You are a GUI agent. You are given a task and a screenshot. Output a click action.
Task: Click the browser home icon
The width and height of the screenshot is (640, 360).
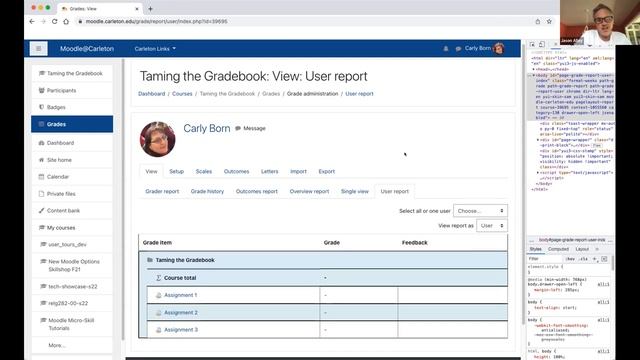(66, 21)
